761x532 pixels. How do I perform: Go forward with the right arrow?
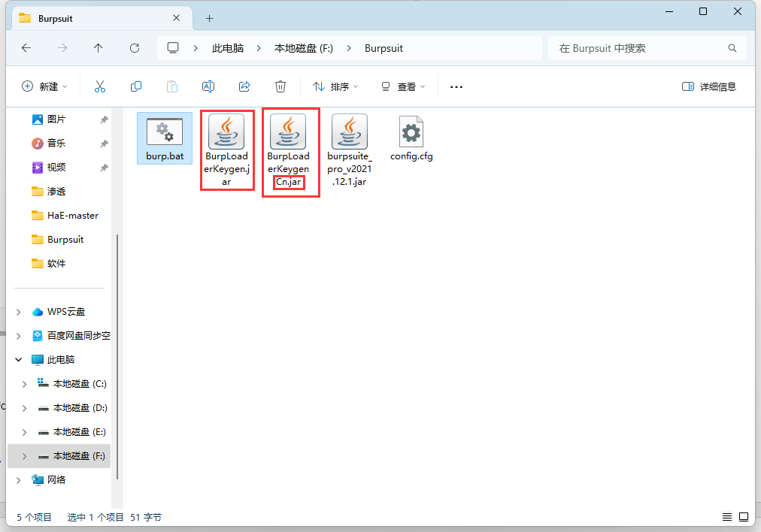point(62,48)
